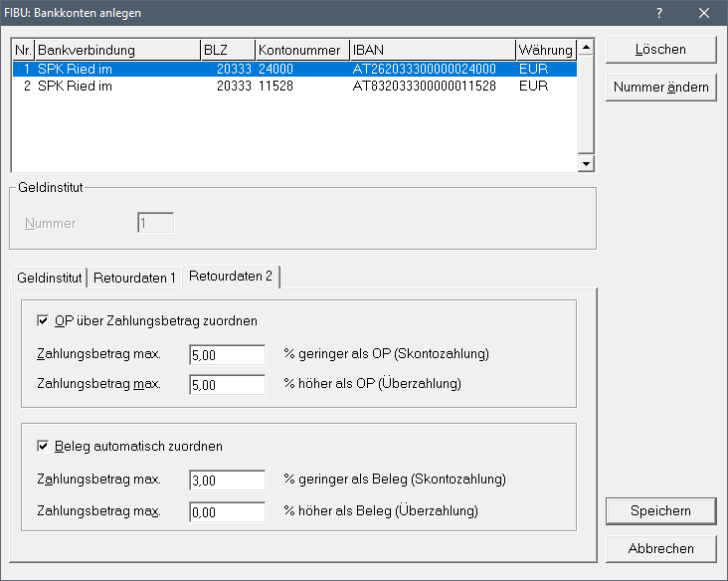Viewport: 728px width, 581px height.
Task: Switch to the Geldinstitut tab
Action: coord(49,278)
